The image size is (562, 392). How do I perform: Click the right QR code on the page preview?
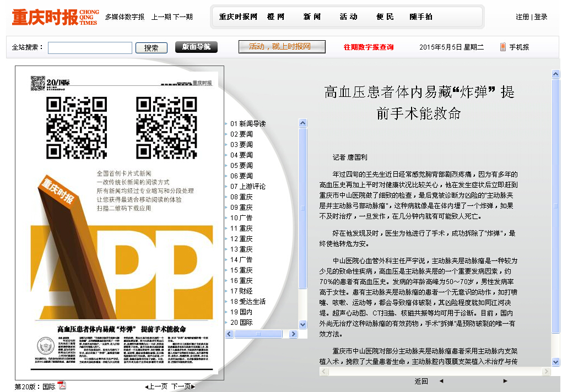tap(166, 128)
